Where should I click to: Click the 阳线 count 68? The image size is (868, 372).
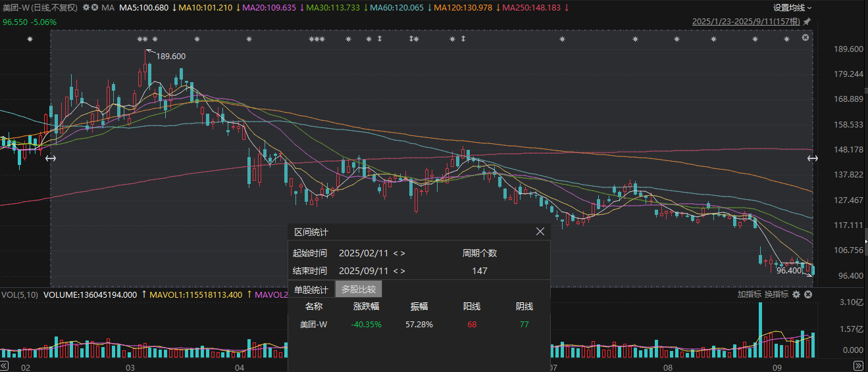[x=471, y=324]
